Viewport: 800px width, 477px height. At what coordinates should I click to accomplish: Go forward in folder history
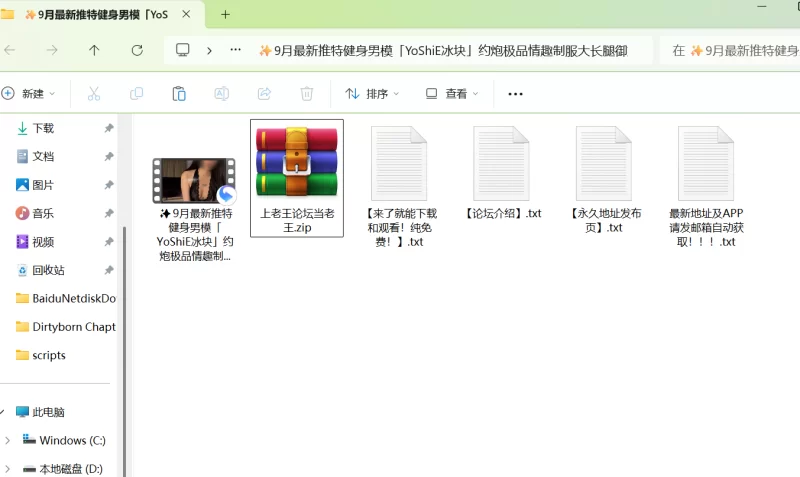tap(52, 50)
